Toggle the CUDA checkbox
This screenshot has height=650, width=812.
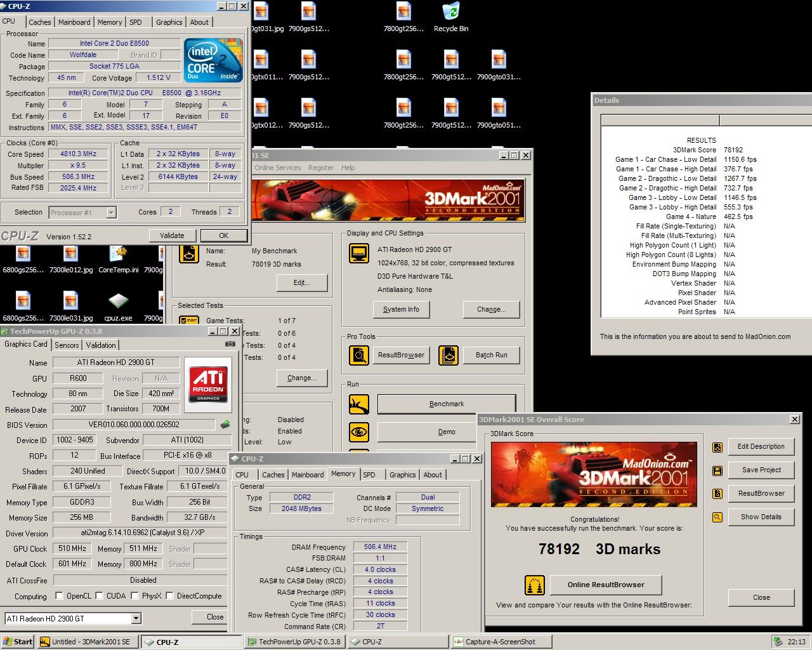(99, 596)
